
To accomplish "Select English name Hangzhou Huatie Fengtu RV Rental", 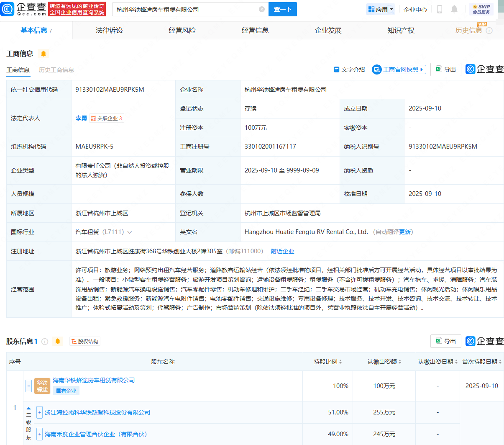I will coord(306,232).
